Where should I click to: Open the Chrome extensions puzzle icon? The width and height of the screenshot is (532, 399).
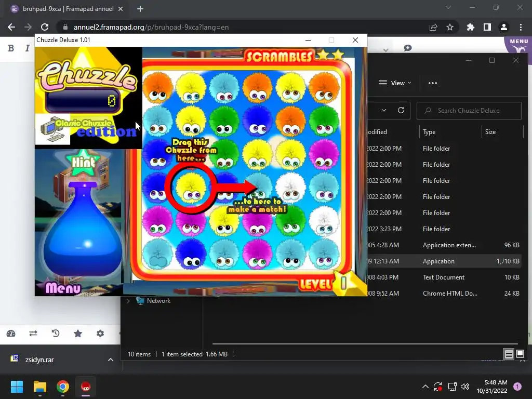[471, 27]
